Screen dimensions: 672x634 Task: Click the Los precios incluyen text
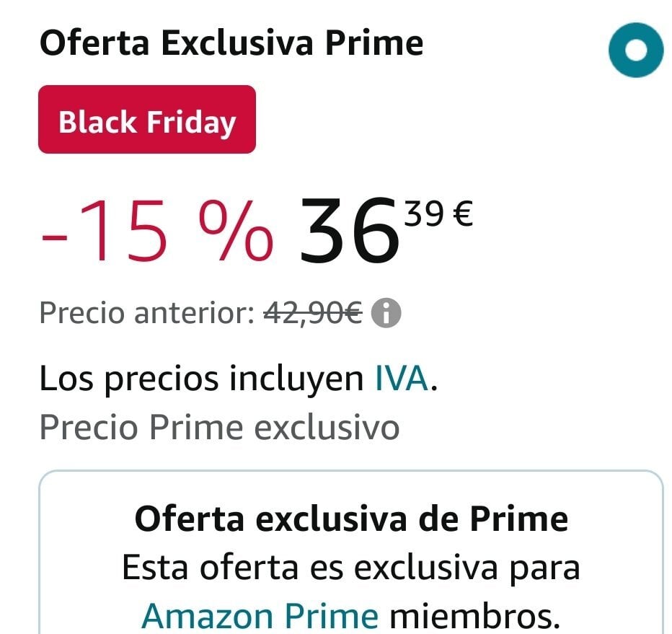[200, 379]
